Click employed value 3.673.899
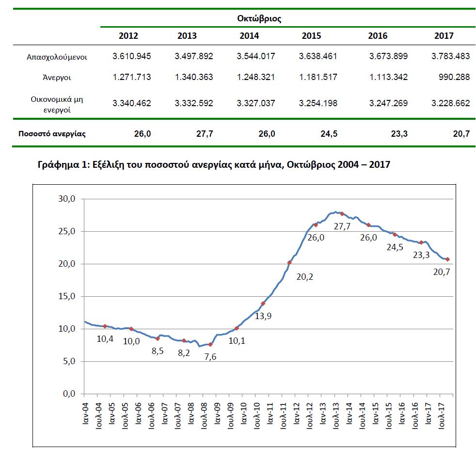This screenshot has width=476, height=449. [x=389, y=56]
